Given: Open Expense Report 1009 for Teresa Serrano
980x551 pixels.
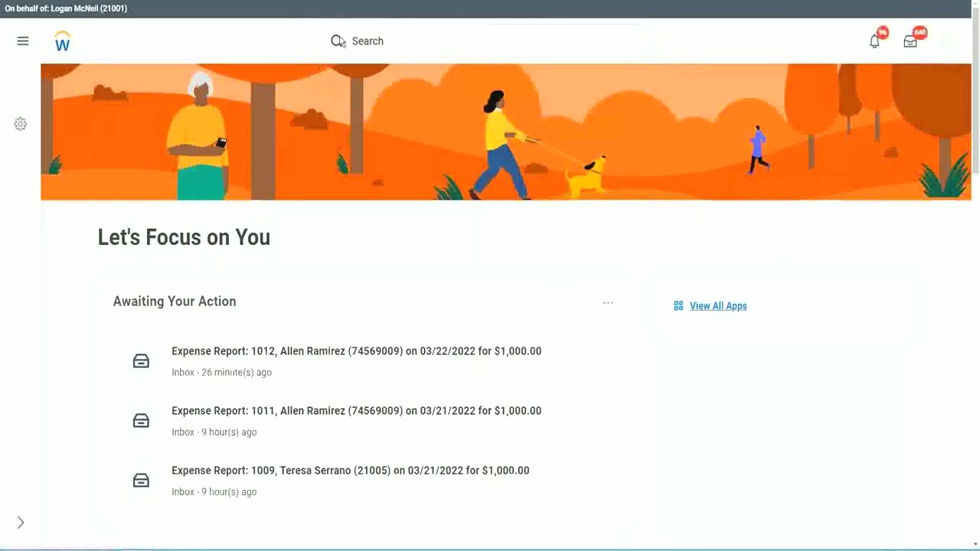Looking at the screenshot, I should (350, 471).
